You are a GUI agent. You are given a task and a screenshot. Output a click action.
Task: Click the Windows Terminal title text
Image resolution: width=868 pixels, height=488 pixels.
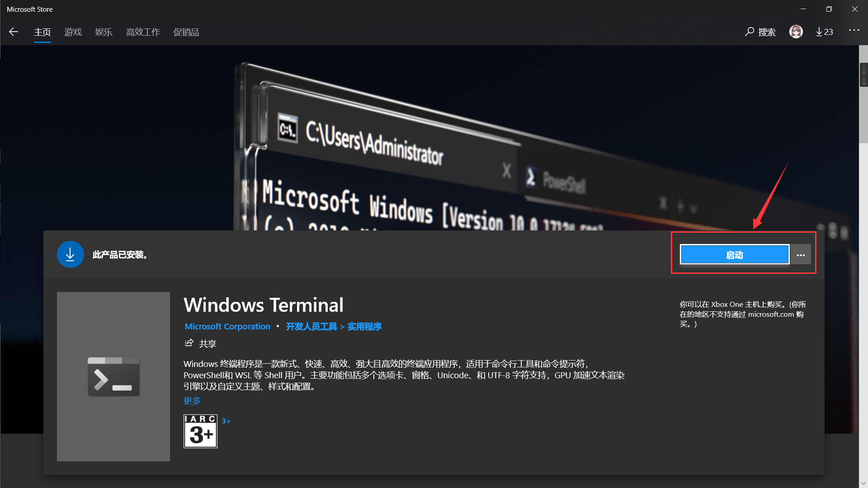(x=264, y=305)
